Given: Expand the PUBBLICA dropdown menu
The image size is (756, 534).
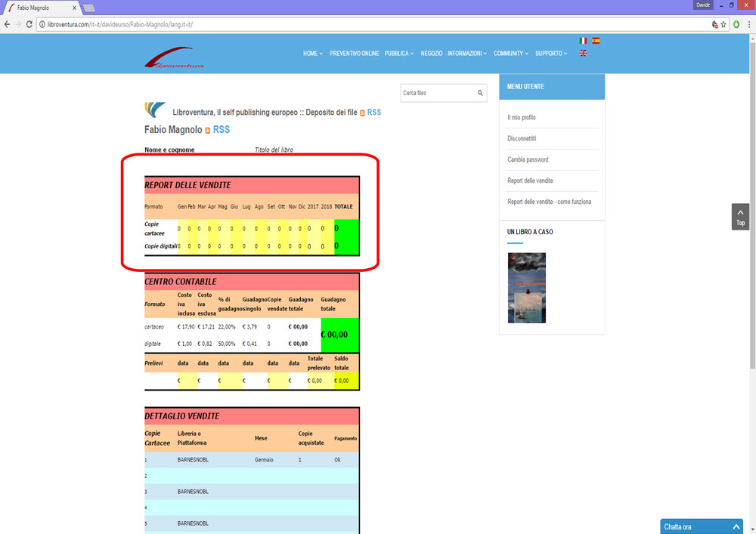Looking at the screenshot, I should (398, 54).
